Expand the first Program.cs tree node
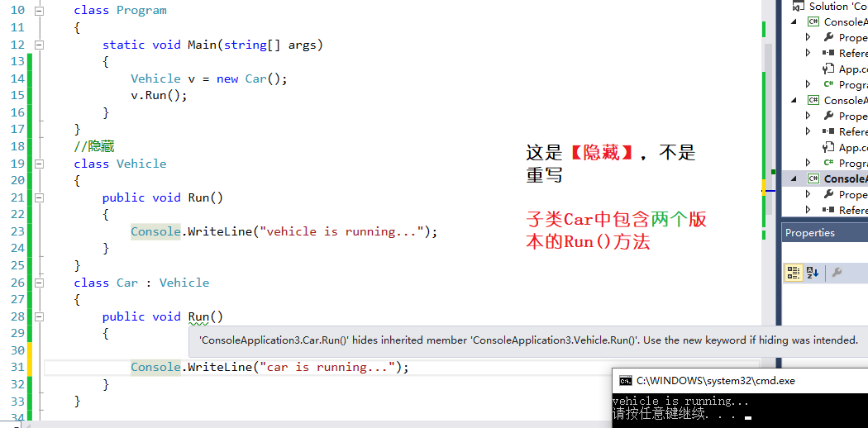Image resolution: width=868 pixels, height=428 pixels. click(x=808, y=84)
